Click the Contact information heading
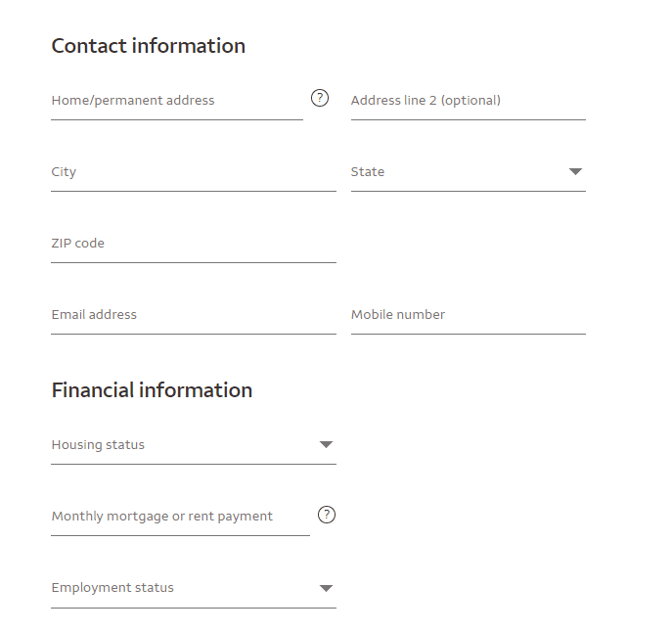Image resolution: width=672 pixels, height=632 pixels. (x=148, y=46)
